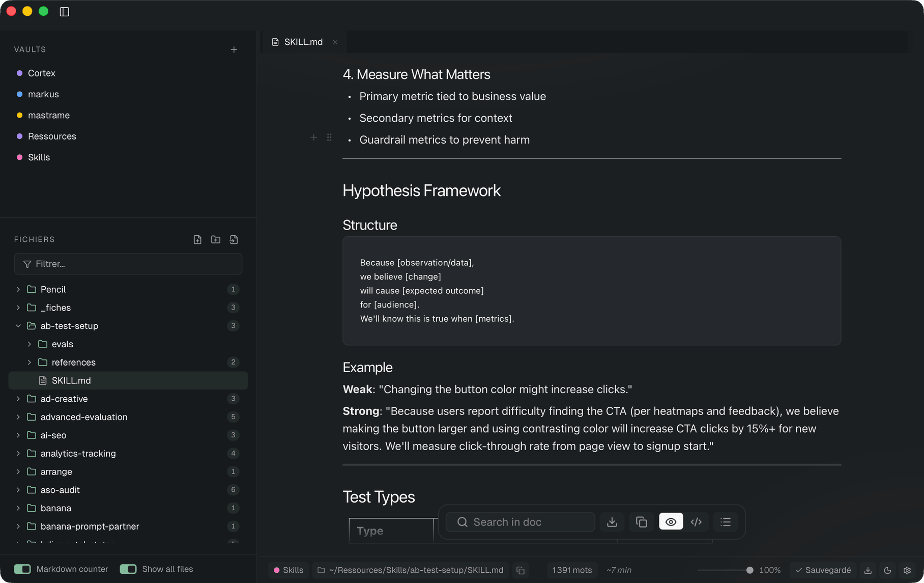
Task: Create a new file in Fichiers
Action: click(x=197, y=239)
